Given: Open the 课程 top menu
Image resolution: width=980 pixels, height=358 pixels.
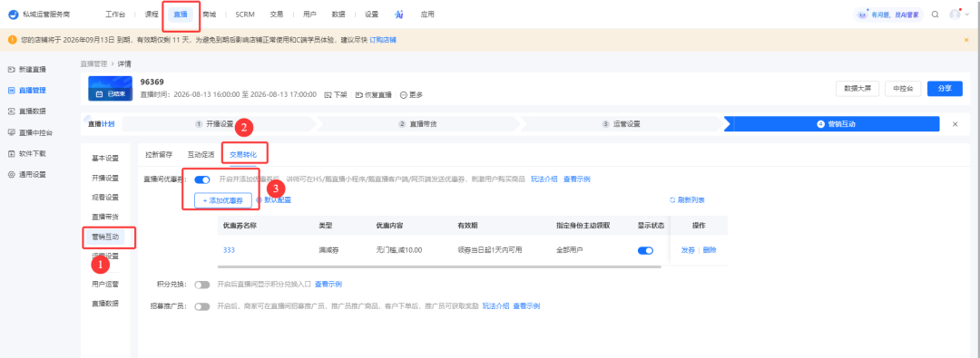Looking at the screenshot, I should (152, 15).
